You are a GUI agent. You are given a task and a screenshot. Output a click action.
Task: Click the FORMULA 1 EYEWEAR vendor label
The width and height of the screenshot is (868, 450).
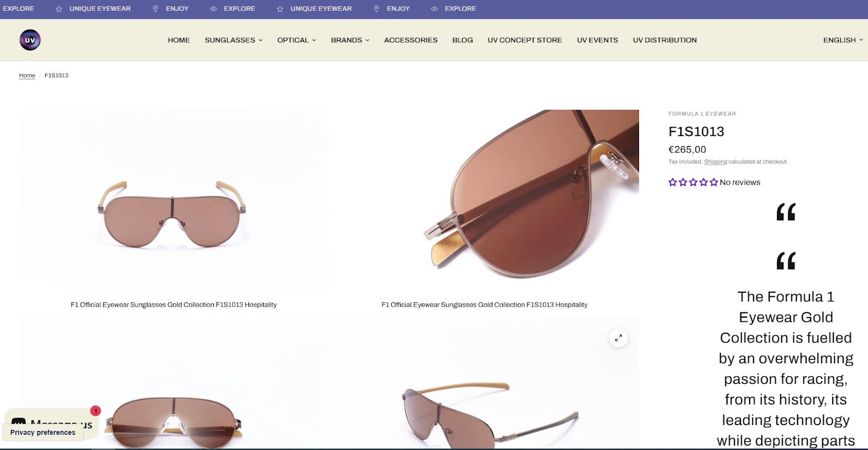coord(702,114)
